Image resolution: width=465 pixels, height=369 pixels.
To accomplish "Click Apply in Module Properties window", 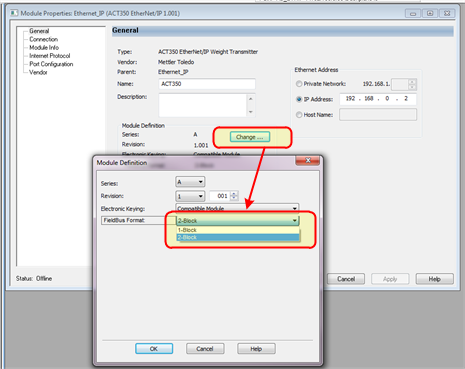I will [x=390, y=279].
